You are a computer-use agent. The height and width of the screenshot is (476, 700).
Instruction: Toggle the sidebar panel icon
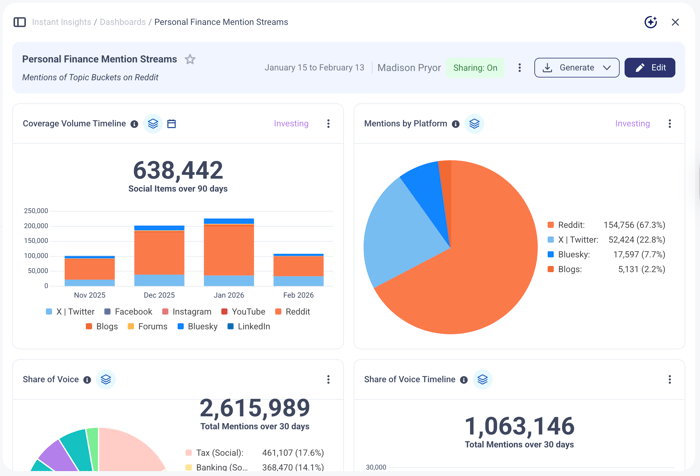pyautogui.click(x=19, y=22)
